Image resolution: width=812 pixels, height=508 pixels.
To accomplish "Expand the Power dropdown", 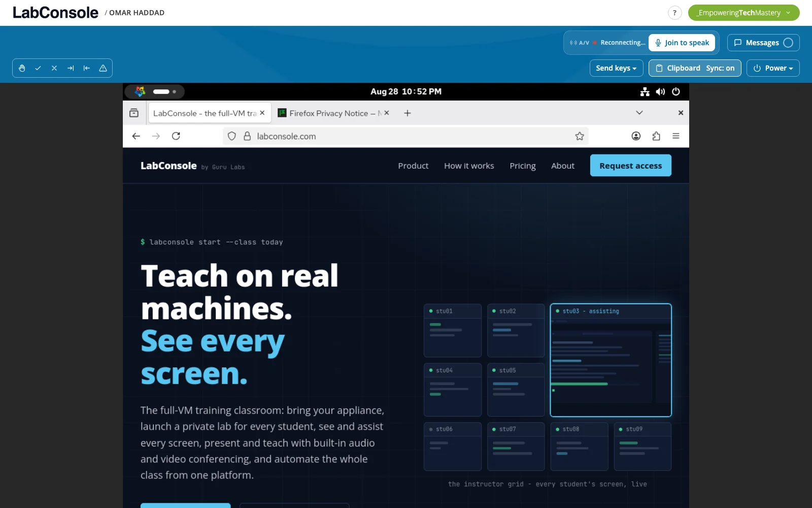I will tap(773, 68).
